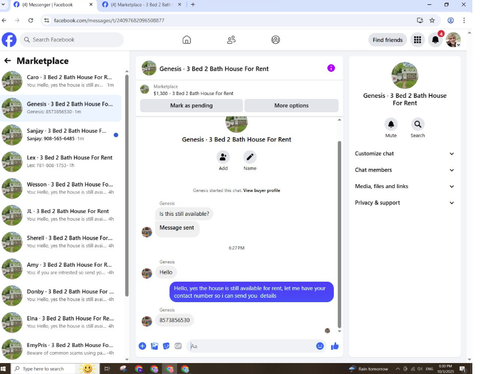This screenshot has height=374, width=500.
Task: Open Chrome's three-dot menu
Action: [x=464, y=20]
